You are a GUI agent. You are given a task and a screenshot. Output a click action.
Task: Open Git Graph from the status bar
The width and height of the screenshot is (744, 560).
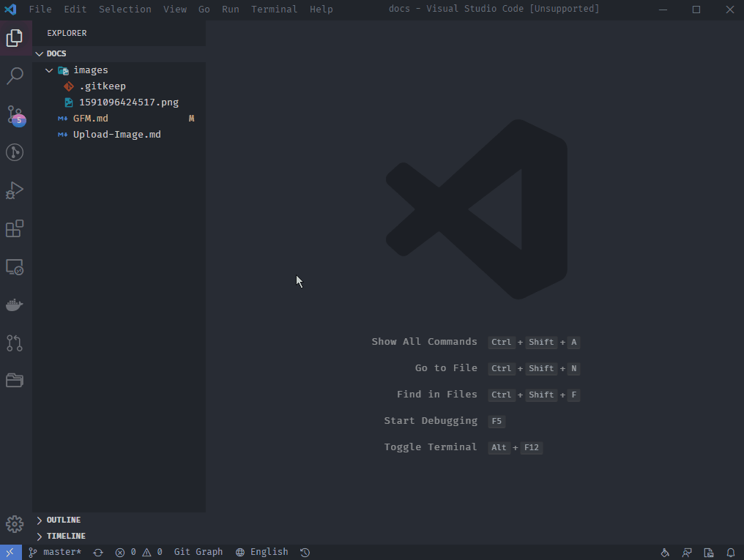tap(198, 552)
